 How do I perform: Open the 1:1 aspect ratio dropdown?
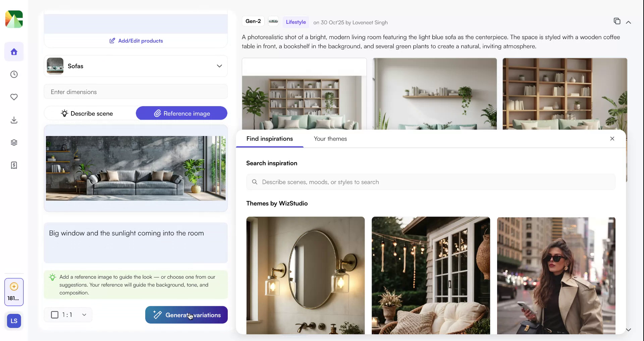pyautogui.click(x=68, y=315)
